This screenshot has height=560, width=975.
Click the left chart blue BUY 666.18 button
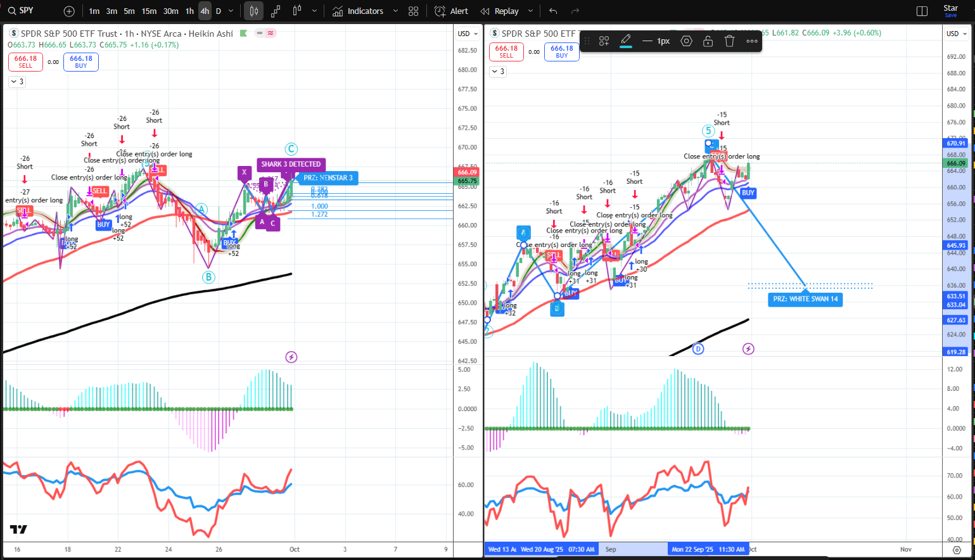[x=81, y=61]
